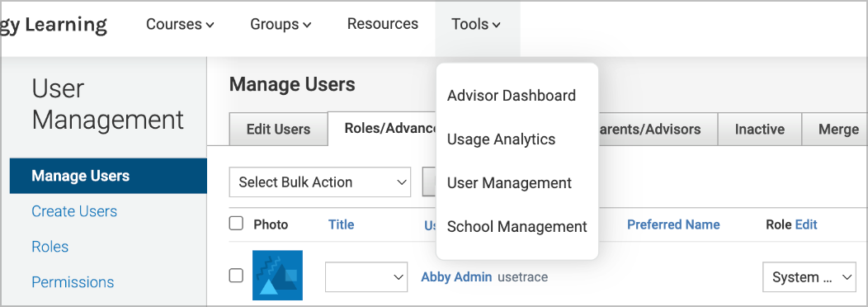Viewport: 868px width, 307px height.
Task: Go to Resources in top navigation
Action: (383, 24)
